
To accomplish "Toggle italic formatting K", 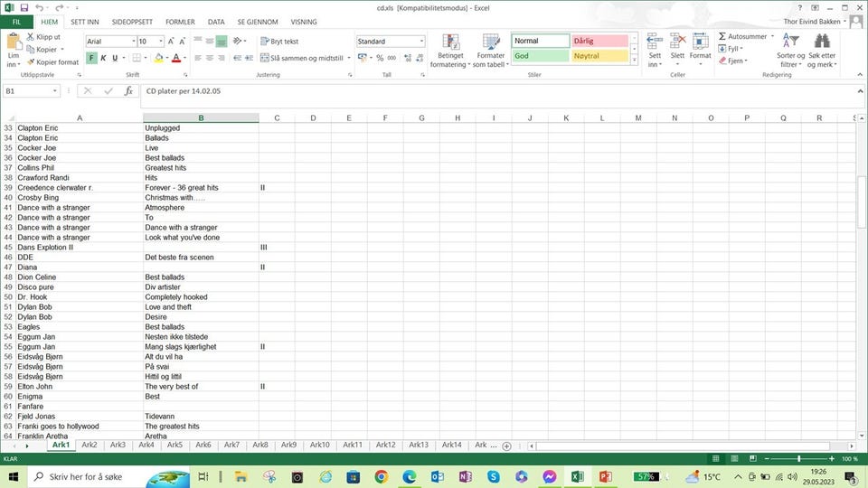I will (x=103, y=58).
